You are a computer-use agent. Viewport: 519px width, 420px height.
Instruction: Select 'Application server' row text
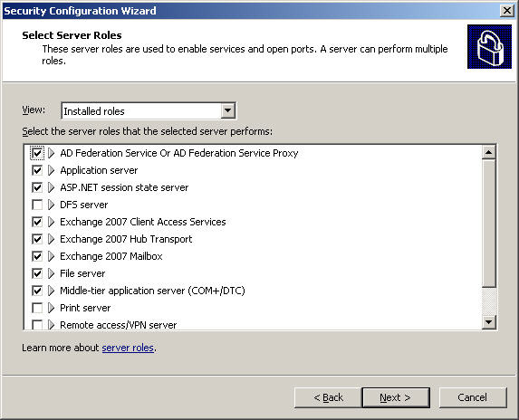pyautogui.click(x=99, y=170)
